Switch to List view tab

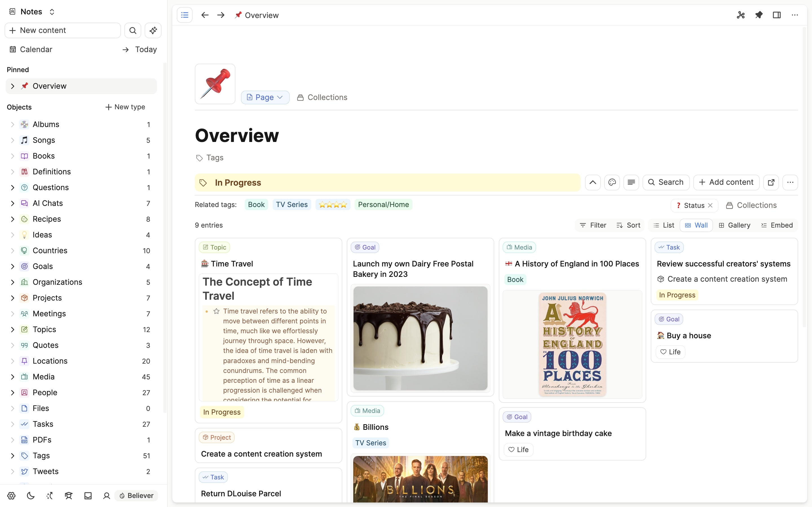pos(664,225)
